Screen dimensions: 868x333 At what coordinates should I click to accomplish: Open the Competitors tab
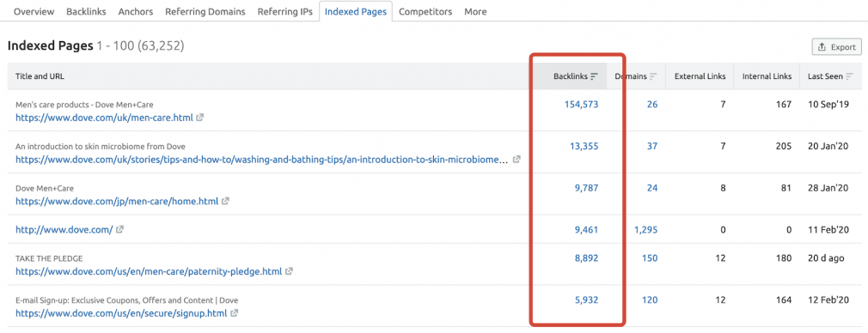coord(425,11)
